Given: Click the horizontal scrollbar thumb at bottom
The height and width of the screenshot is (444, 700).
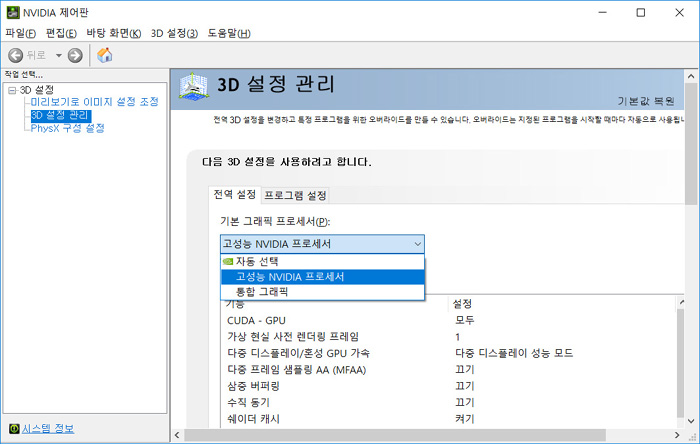Looking at the screenshot, I should click(395, 435).
